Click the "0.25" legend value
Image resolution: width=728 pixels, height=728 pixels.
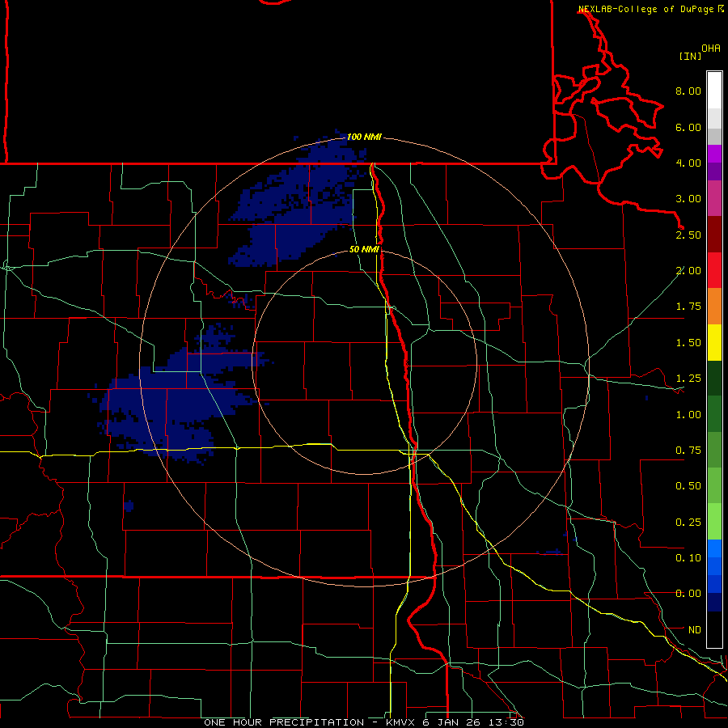(x=688, y=523)
